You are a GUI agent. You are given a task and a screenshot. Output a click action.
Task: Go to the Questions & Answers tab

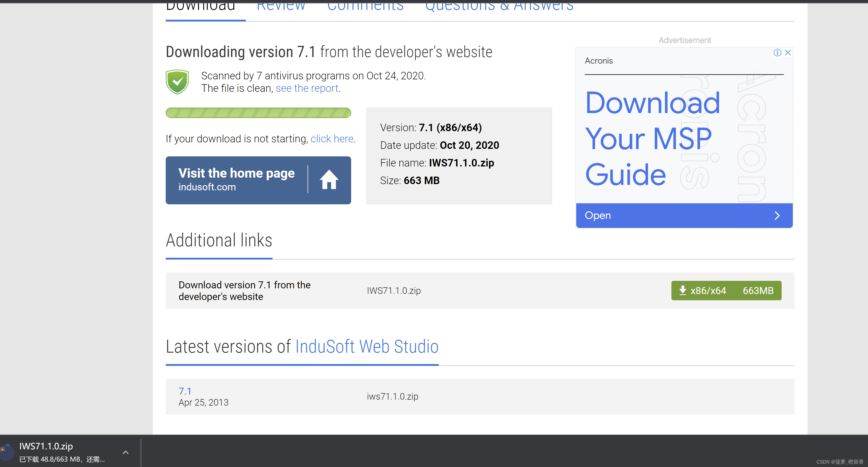499,7
